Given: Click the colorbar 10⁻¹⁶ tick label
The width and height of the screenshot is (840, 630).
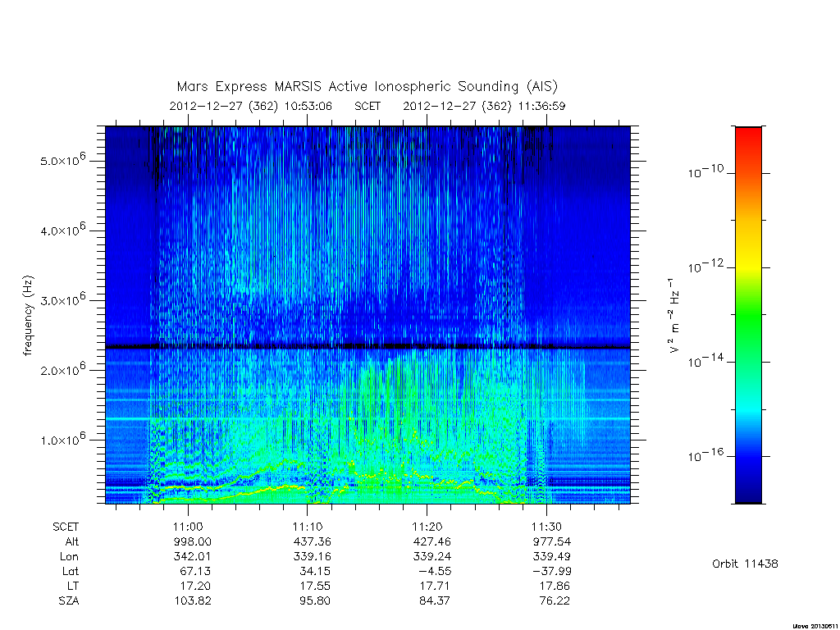Looking at the screenshot, I should tap(705, 454).
